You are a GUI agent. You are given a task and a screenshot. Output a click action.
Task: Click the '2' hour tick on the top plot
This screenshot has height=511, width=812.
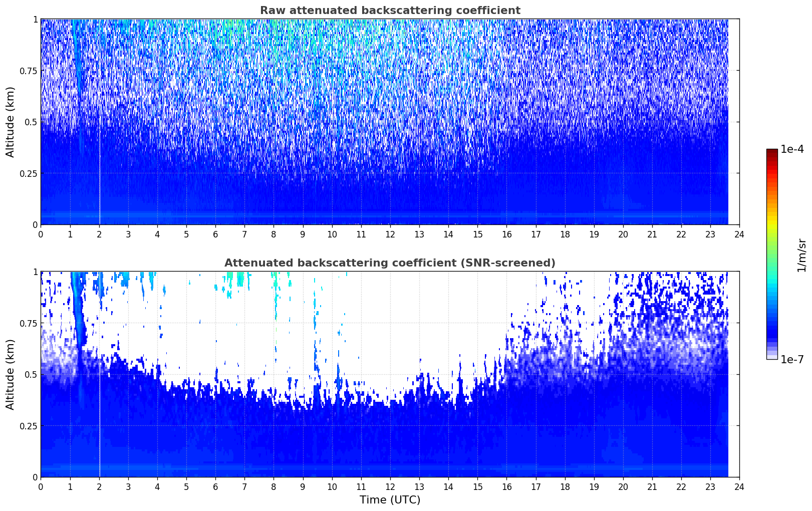point(99,234)
